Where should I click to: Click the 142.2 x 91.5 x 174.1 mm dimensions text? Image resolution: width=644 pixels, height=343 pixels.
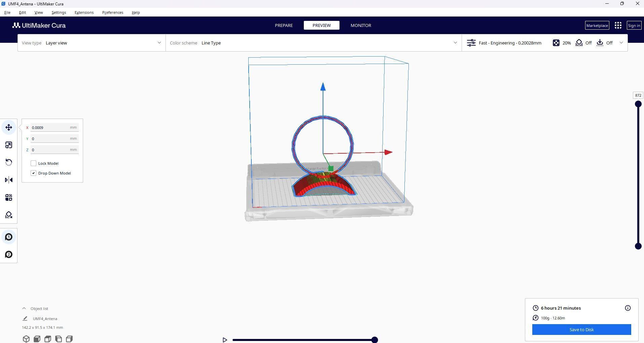pos(42,327)
